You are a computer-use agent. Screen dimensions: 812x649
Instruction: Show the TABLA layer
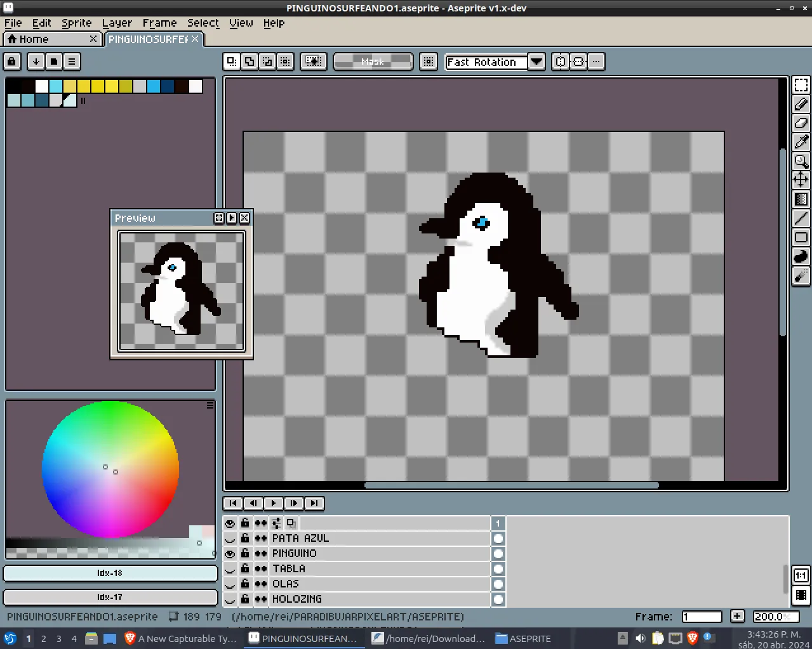[x=230, y=569]
